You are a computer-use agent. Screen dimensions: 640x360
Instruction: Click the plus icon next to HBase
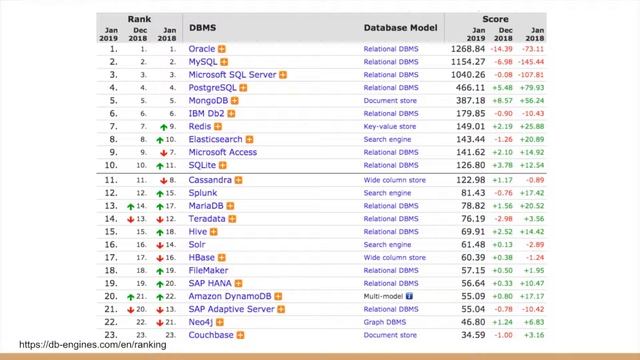(222, 258)
